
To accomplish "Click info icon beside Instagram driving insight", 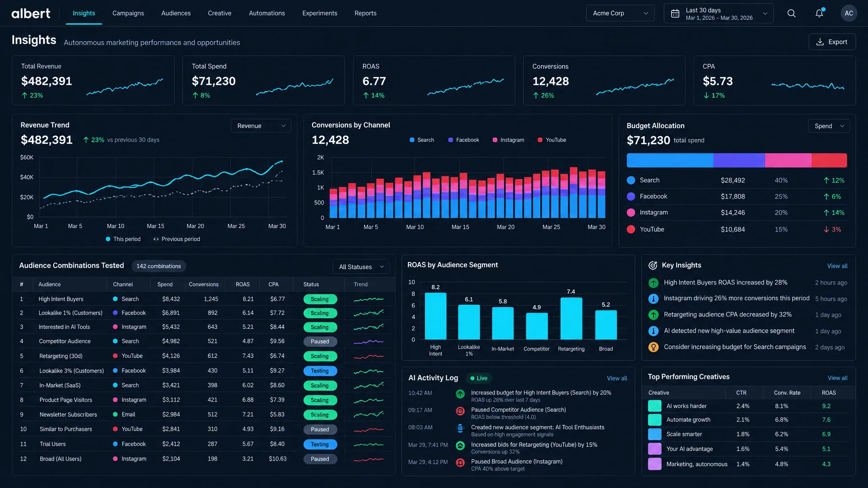I will click(653, 299).
